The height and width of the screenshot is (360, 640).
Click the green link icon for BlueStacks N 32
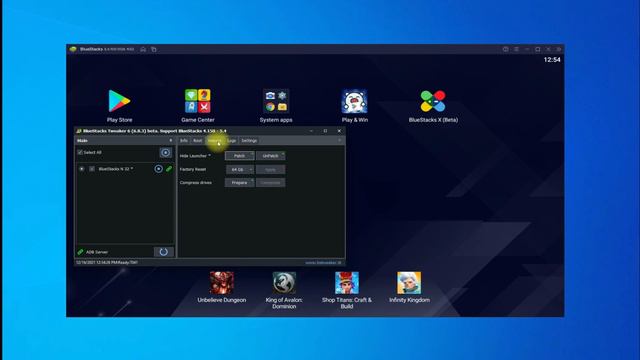point(169,169)
